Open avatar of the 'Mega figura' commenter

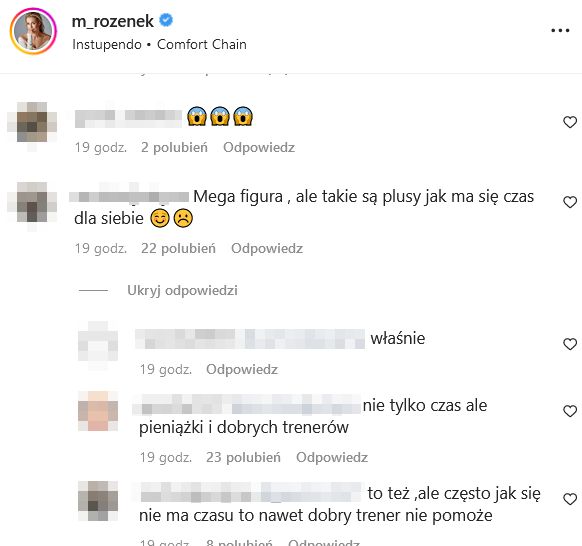click(x=32, y=202)
